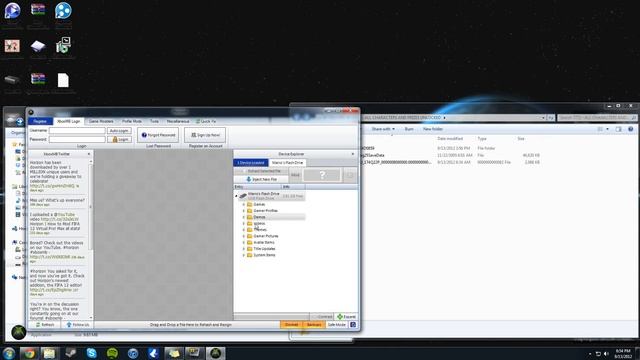Click the Horizon taskbar icon
This screenshot has width=640, height=360.
tap(216, 353)
